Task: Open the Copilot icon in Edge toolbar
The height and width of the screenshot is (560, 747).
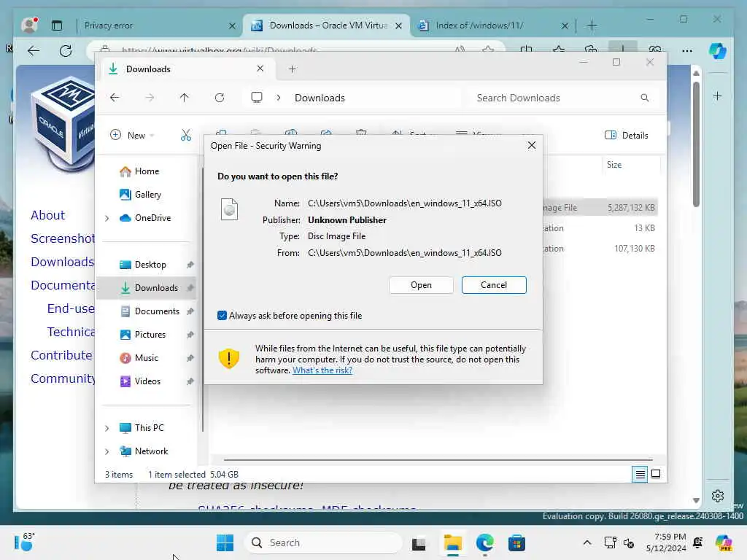Action: (718, 50)
